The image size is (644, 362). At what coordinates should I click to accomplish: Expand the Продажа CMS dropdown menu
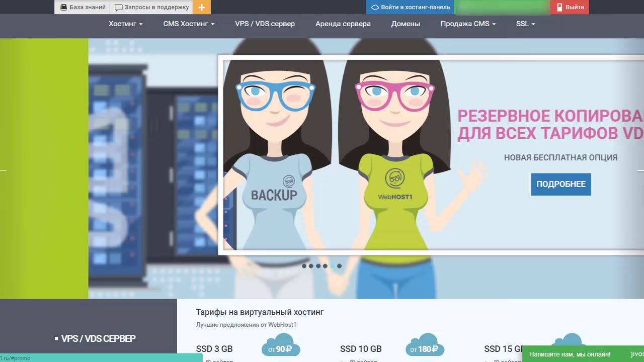click(x=468, y=24)
